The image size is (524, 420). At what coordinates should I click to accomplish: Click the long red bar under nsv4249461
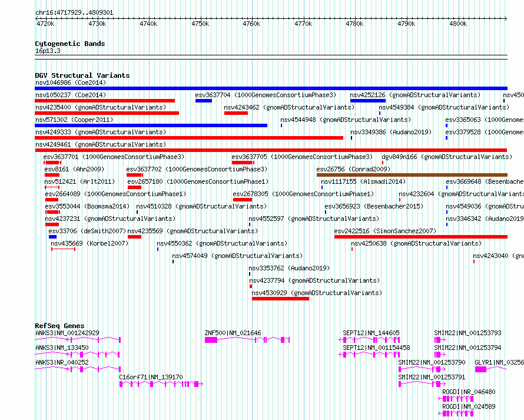point(271,150)
